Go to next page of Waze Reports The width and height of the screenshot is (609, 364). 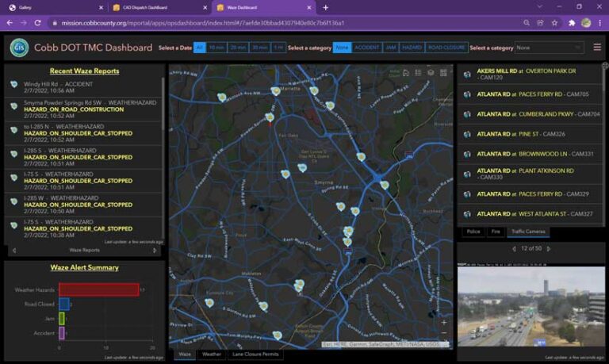[155, 251]
